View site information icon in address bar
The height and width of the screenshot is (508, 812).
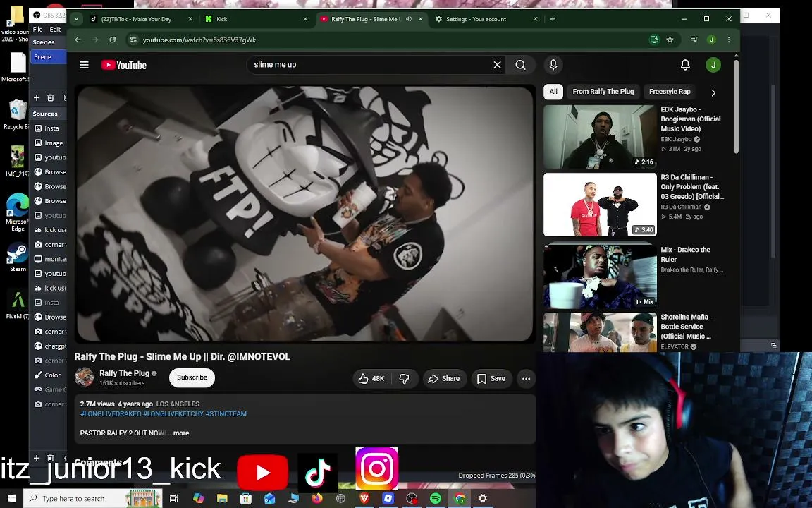pos(133,40)
